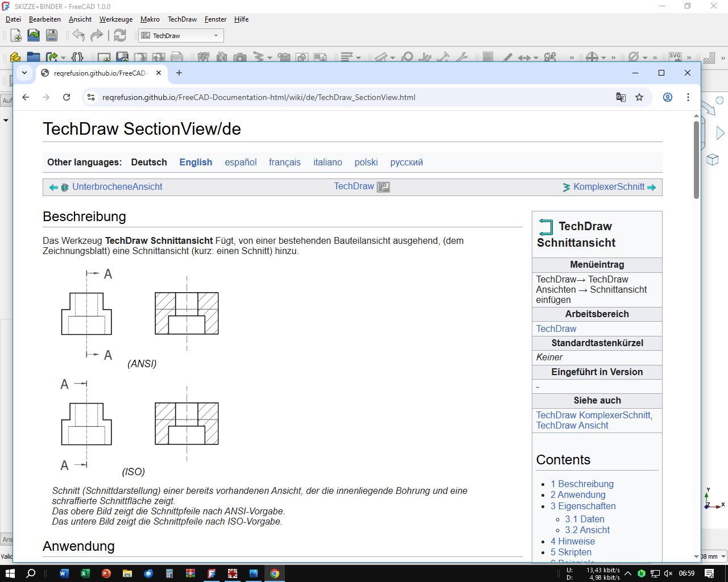
Task: Click the TechDraw horizontal extent dimension icon
Action: (524, 57)
